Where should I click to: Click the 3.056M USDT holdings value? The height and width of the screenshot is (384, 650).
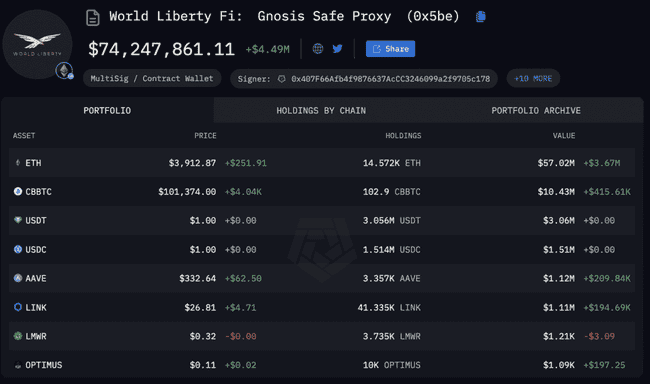point(392,221)
